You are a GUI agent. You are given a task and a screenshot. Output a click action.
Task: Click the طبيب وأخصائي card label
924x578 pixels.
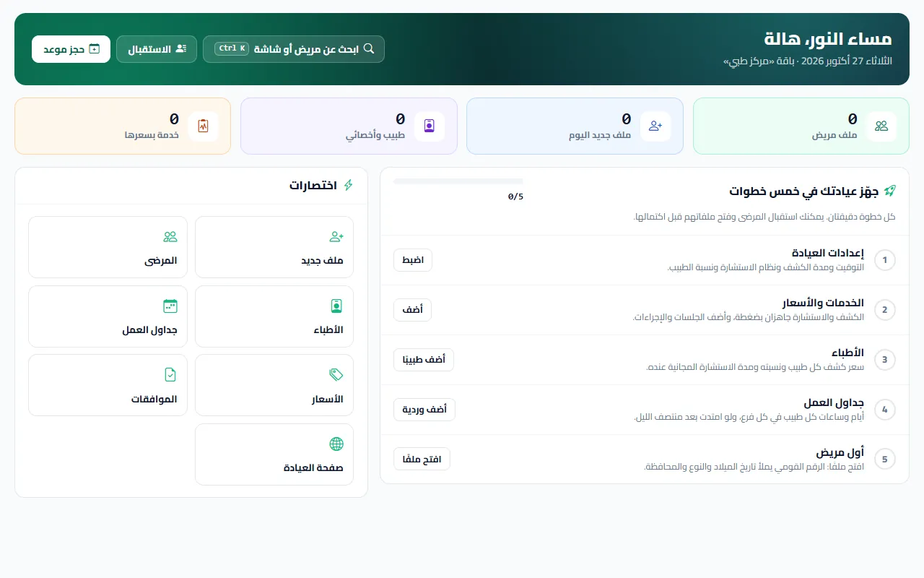[375, 135]
